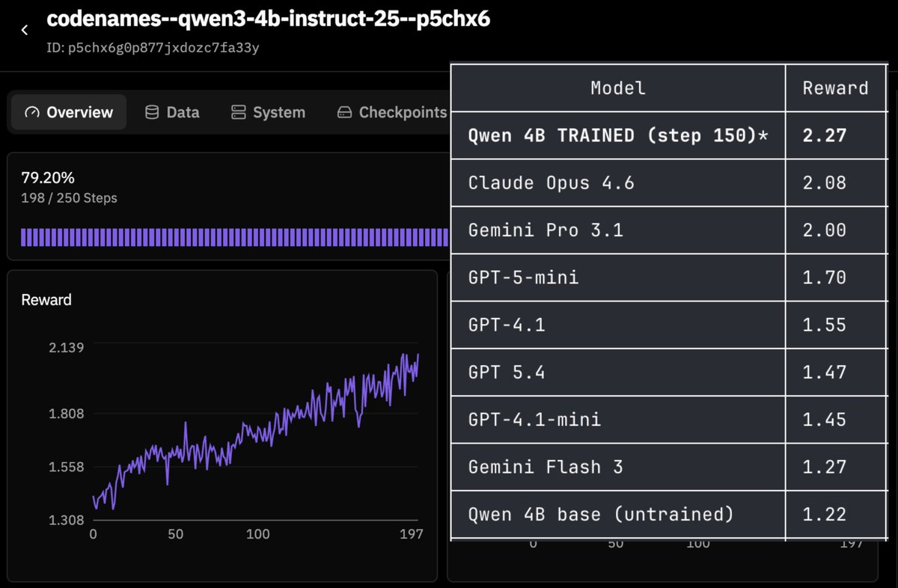Click the Reward chart title

[x=46, y=300]
